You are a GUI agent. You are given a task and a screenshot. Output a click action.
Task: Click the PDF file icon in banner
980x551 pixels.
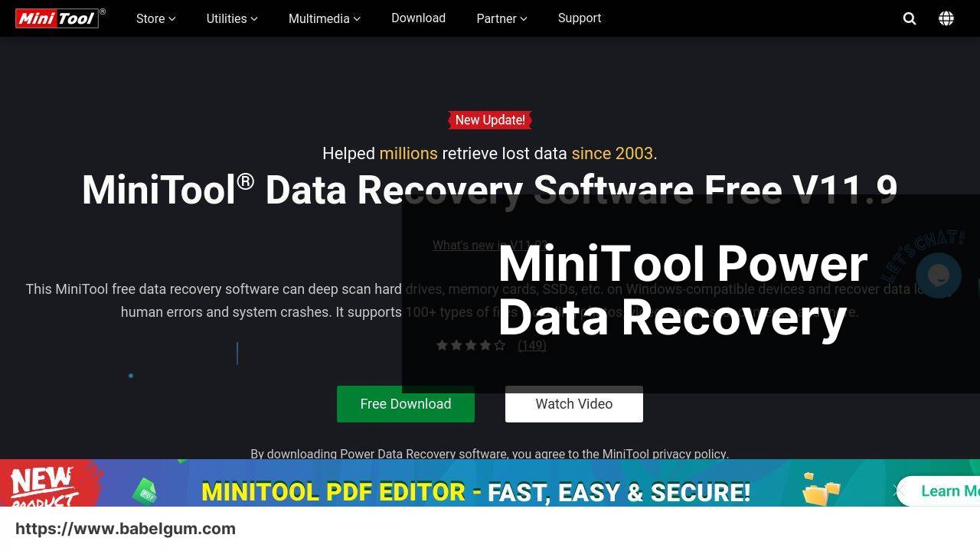[145, 491]
